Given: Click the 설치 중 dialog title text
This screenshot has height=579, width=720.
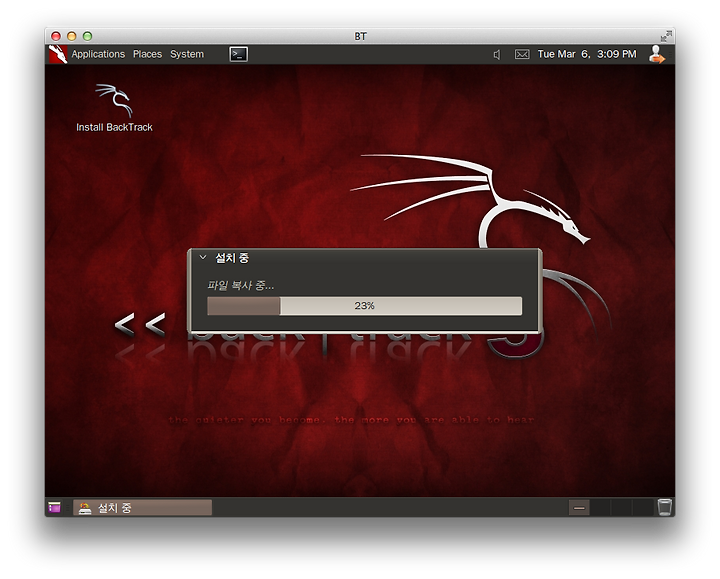Looking at the screenshot, I should coord(232,258).
